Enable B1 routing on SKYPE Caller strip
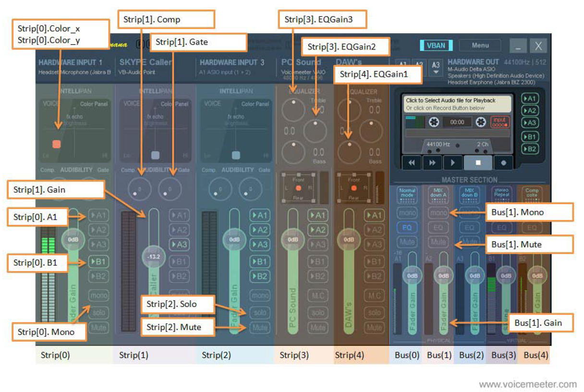 (x=179, y=262)
